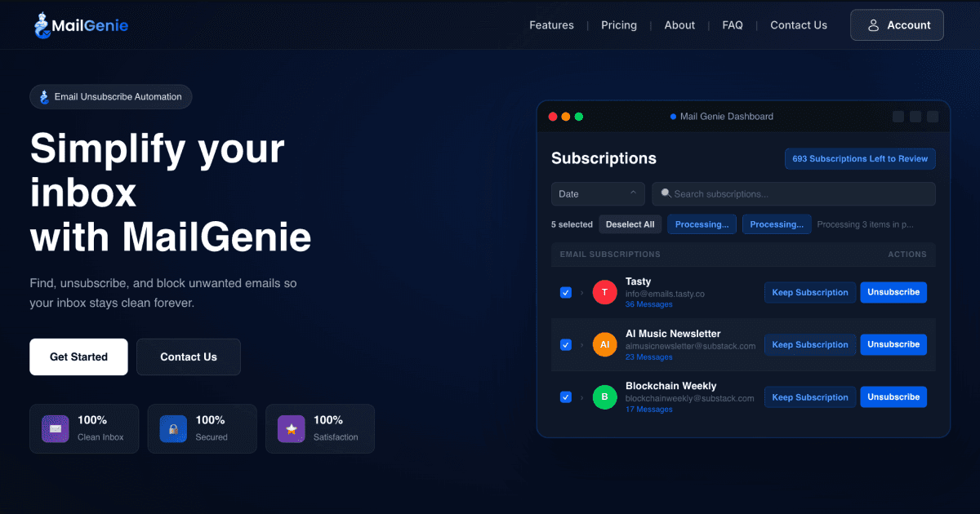Click the Secured lock icon
980x514 pixels.
173,429
